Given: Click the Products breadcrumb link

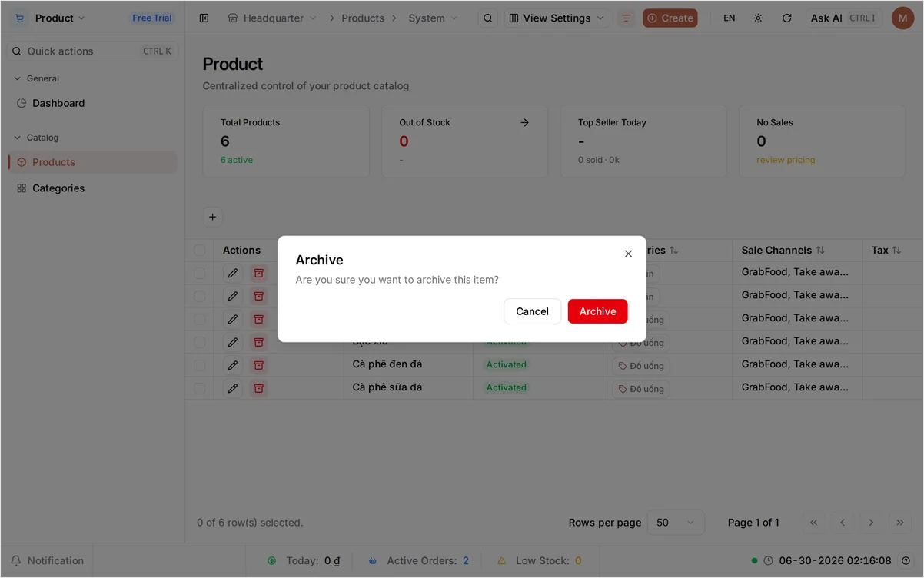Looking at the screenshot, I should pyautogui.click(x=363, y=18).
